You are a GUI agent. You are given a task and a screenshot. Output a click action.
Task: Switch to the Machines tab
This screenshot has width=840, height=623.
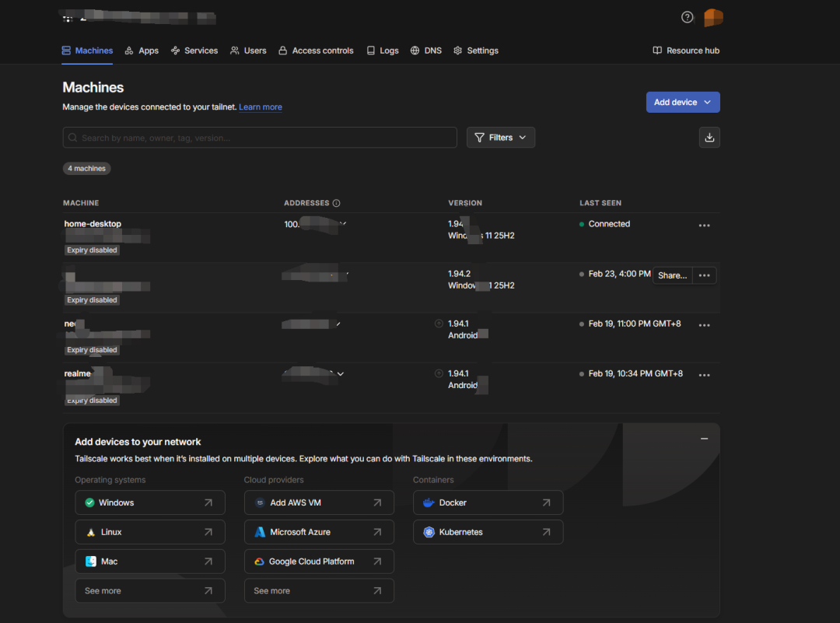(87, 51)
